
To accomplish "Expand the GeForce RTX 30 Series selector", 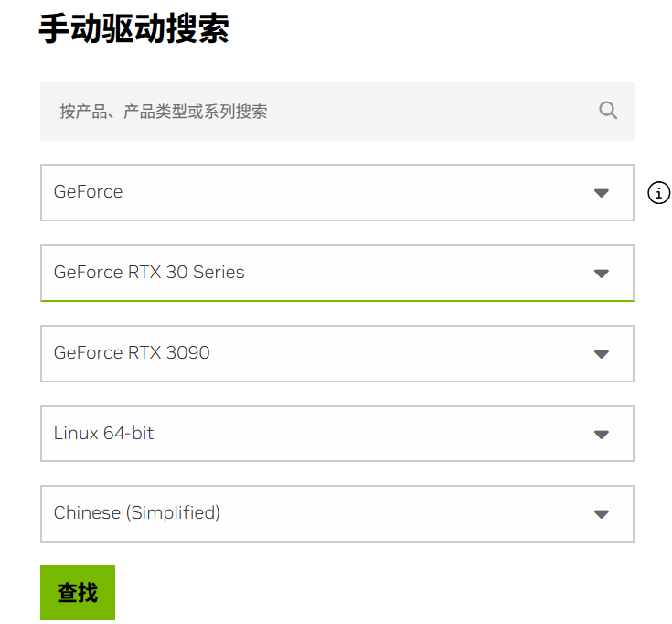I will click(x=337, y=274).
